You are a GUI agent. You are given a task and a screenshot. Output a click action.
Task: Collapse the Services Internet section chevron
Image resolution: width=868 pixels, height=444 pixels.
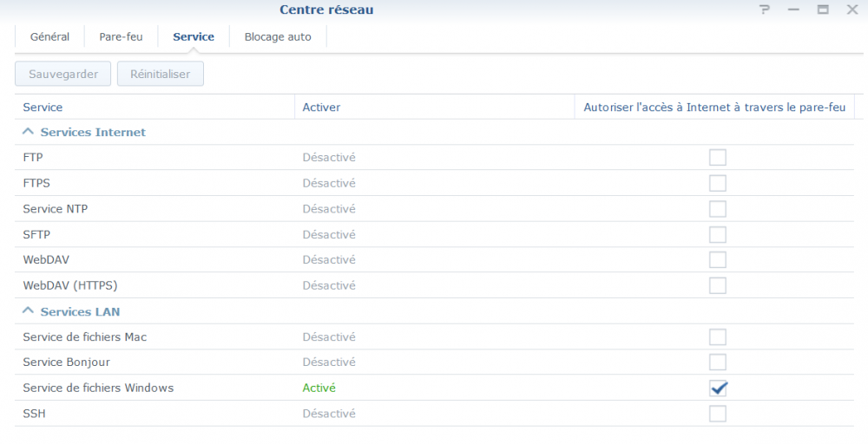point(28,132)
